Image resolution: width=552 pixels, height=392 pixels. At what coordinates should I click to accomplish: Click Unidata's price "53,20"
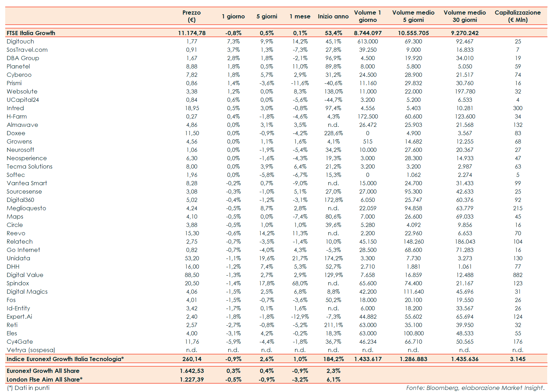192,258
